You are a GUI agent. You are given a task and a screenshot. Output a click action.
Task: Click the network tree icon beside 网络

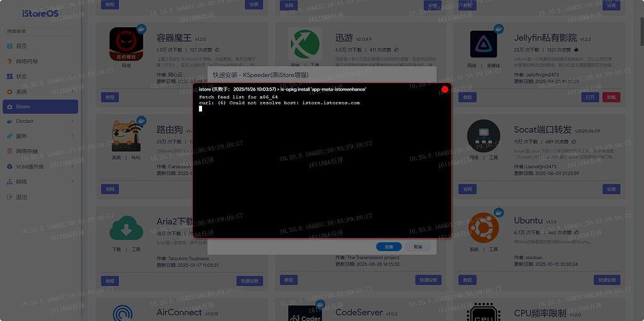(10, 181)
